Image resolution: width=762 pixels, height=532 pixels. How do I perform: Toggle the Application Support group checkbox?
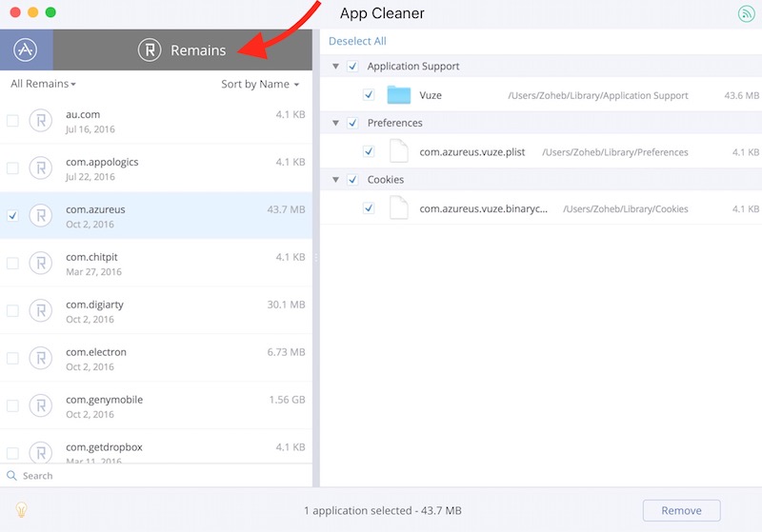tap(353, 67)
